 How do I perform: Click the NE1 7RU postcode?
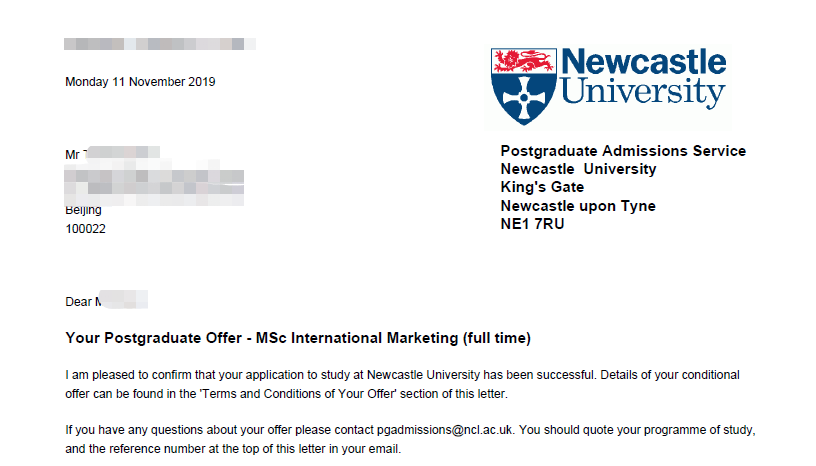(532, 224)
